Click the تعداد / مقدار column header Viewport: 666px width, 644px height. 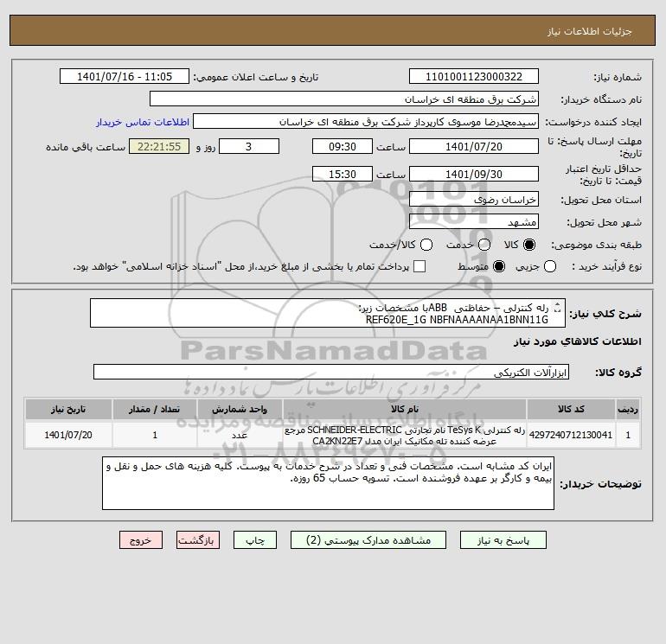pos(155,409)
